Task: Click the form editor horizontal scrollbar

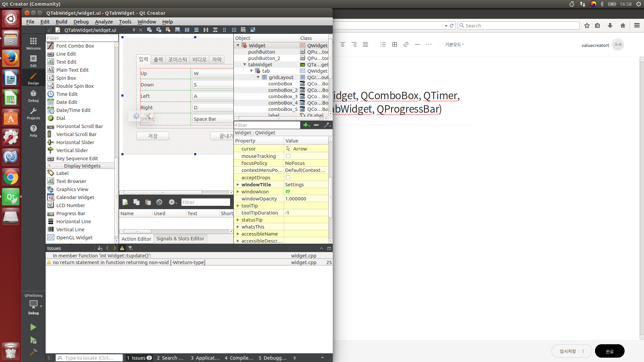Action: pyautogui.click(x=163, y=192)
